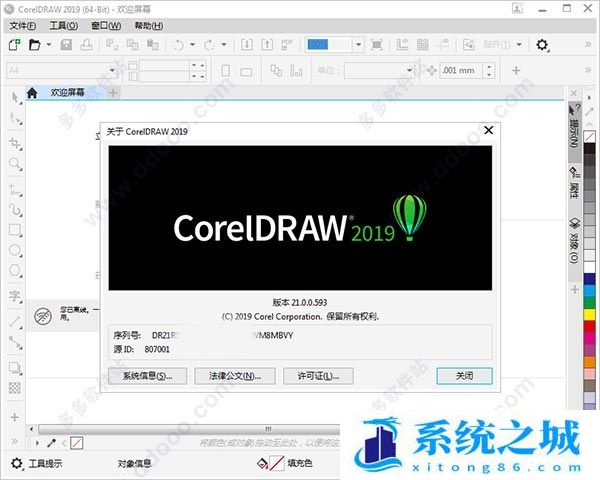600x480 pixels.
Task: Select the Freehand tool
Action: pyautogui.click(x=15, y=190)
